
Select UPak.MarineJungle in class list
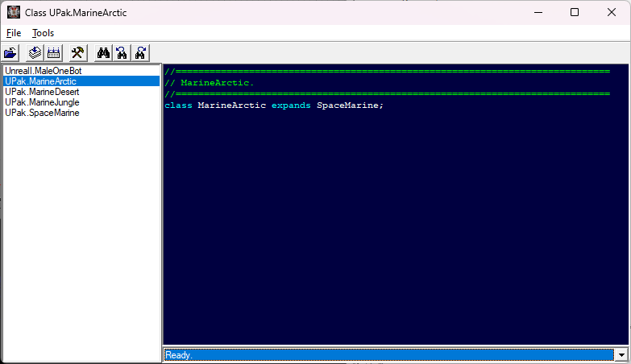(x=81, y=102)
